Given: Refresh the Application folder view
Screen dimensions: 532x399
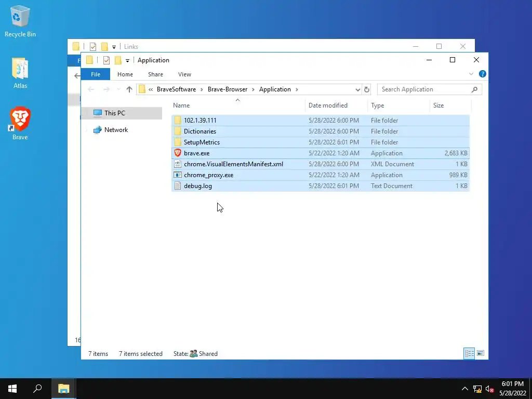Looking at the screenshot, I should point(366,89).
